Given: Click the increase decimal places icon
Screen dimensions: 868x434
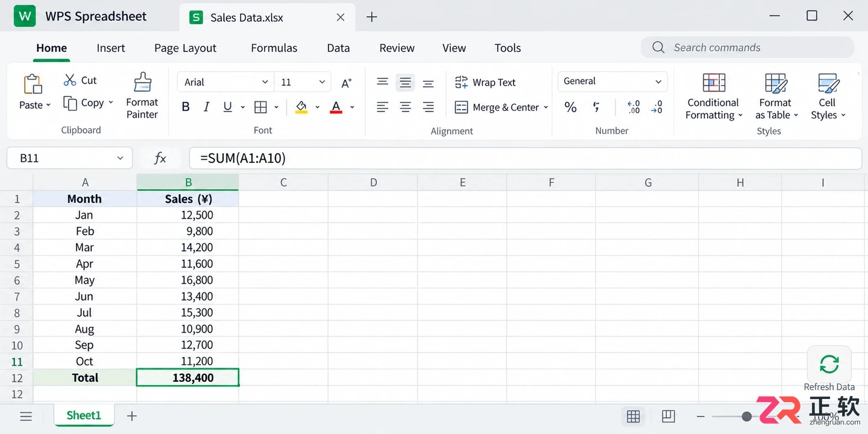Looking at the screenshot, I should click(x=634, y=107).
